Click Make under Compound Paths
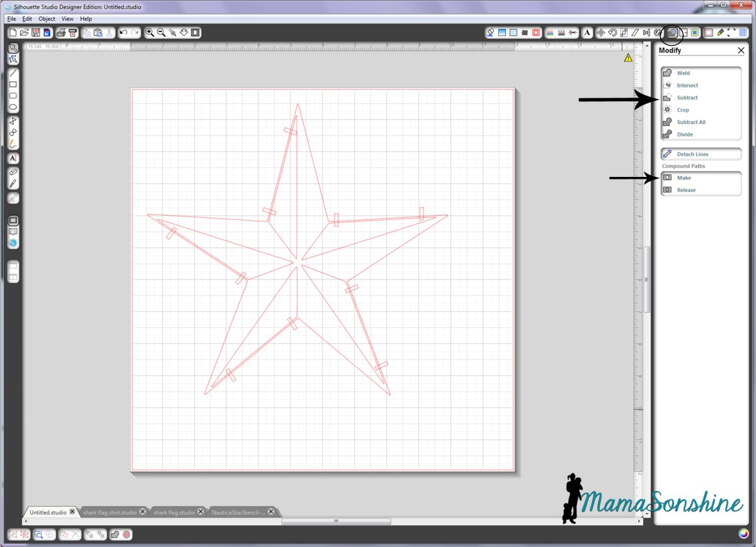Screen dimensions: 756x547 (684, 178)
